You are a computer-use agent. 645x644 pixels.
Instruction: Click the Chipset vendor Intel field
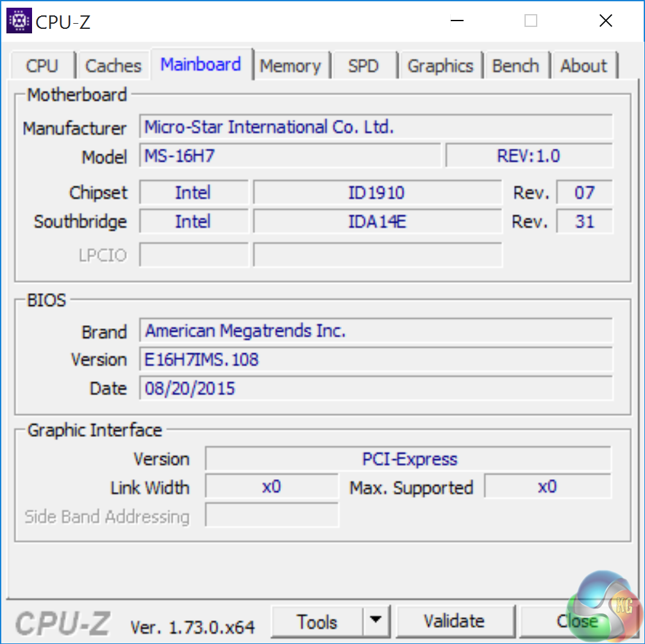click(194, 192)
